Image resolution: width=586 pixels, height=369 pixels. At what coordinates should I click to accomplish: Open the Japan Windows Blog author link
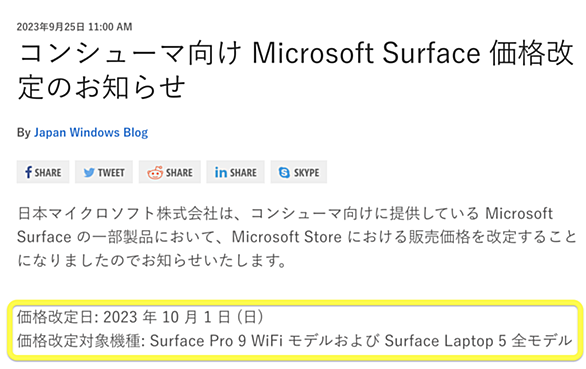click(x=91, y=132)
